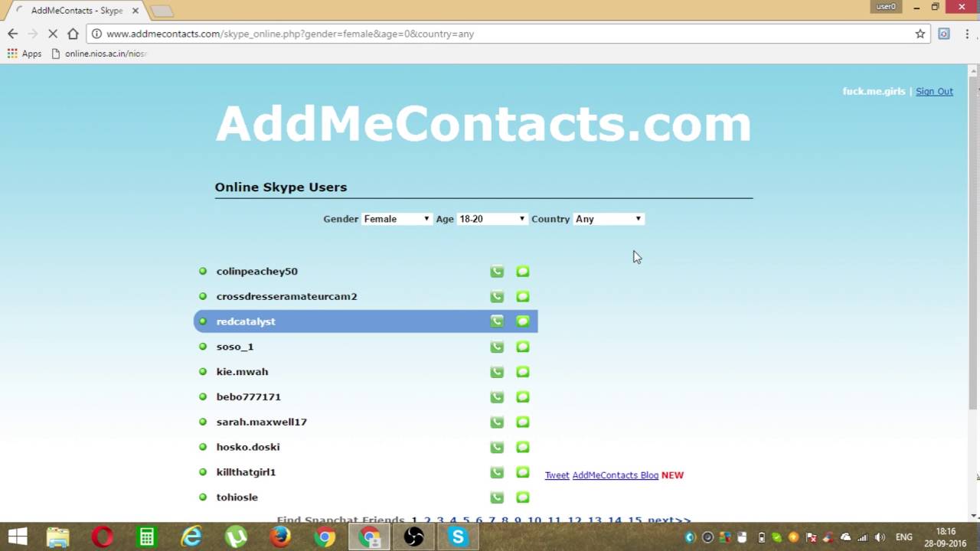The image size is (980, 551).
Task: Select the bebo777171 user name
Action: (248, 397)
